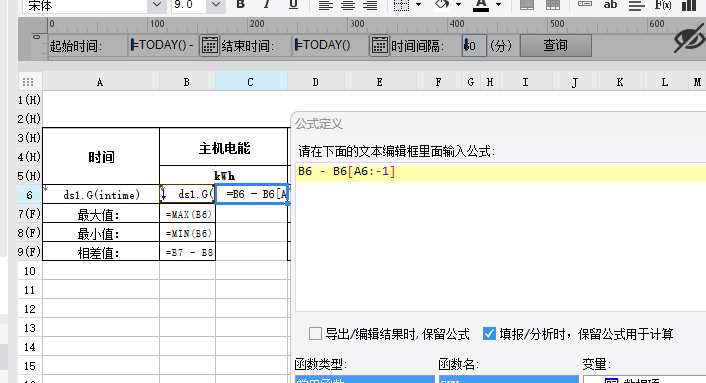Select cell B7 with MAX(B6) formula
This screenshot has height=383, width=706.
188,214
